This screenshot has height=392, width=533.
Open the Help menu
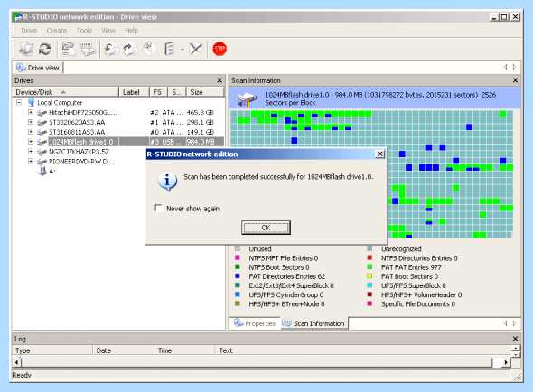[x=131, y=31]
